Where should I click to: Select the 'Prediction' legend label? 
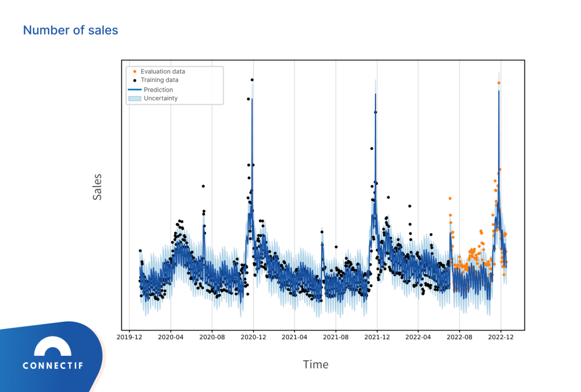coord(158,90)
